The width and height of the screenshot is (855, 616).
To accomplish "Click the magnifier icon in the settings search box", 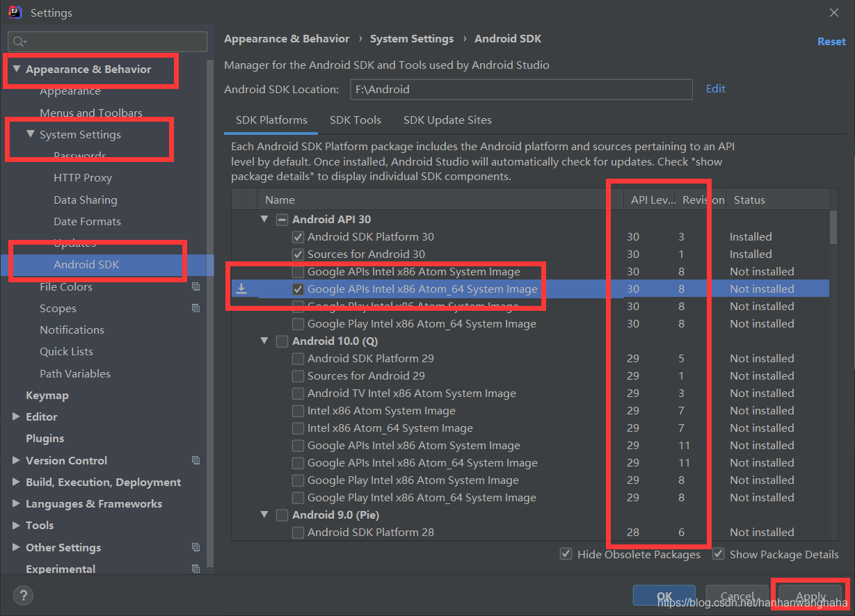I will (x=17, y=41).
